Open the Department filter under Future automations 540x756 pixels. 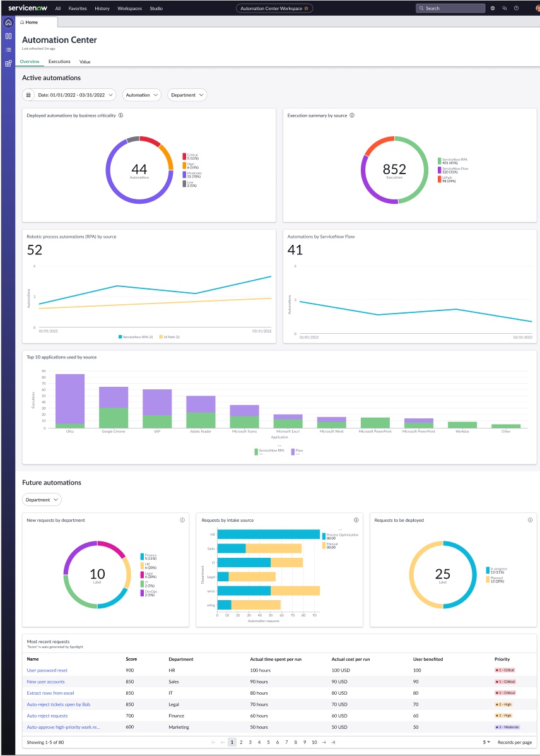[x=42, y=500]
